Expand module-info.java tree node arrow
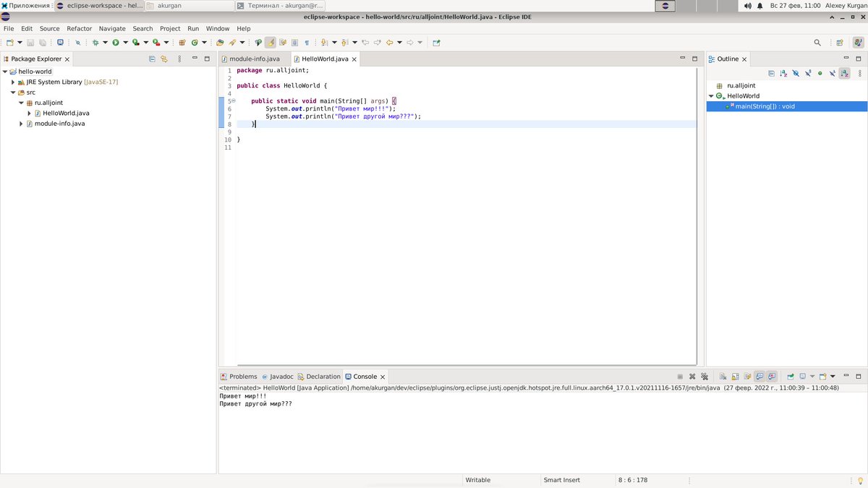This screenshot has width=868, height=488. pos(21,124)
